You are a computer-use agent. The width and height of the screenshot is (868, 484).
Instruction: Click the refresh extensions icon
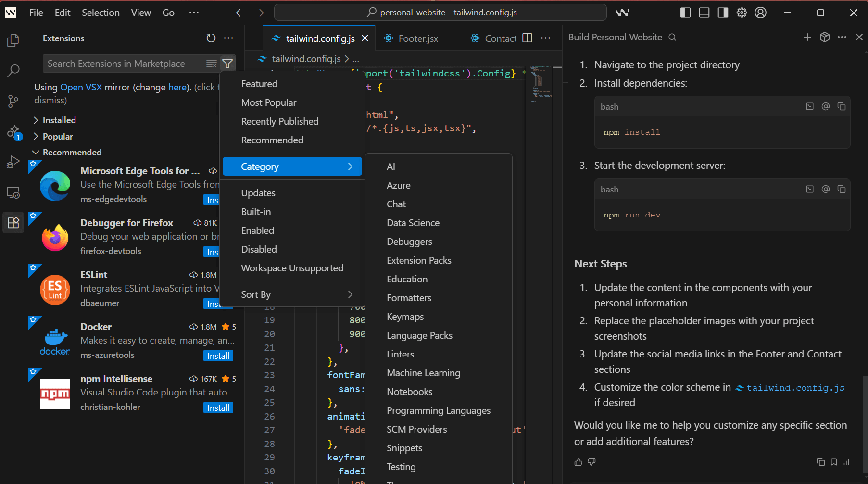tap(211, 38)
